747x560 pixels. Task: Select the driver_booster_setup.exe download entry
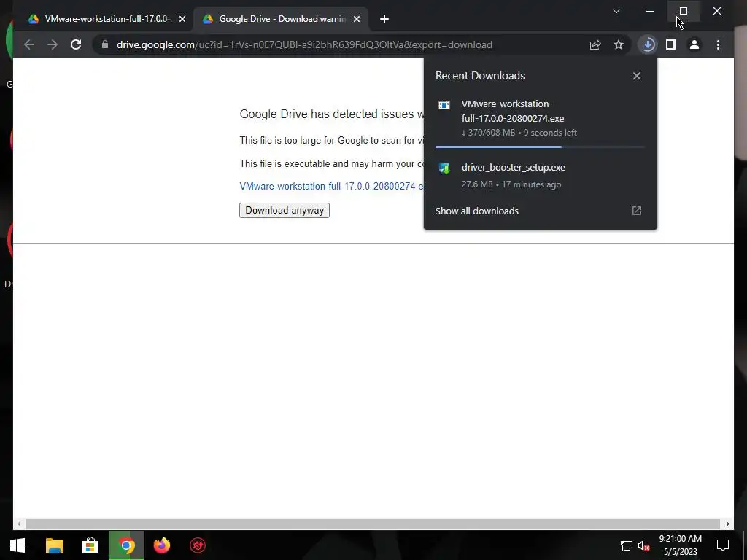pos(541,176)
